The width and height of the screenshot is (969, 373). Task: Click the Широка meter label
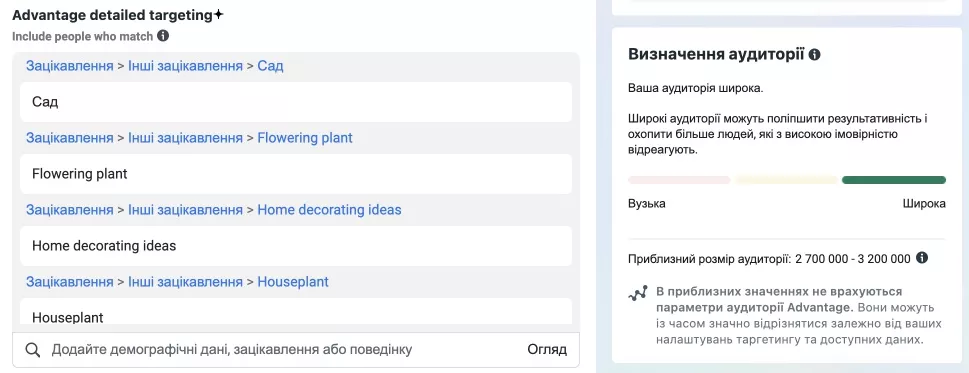[x=924, y=204]
